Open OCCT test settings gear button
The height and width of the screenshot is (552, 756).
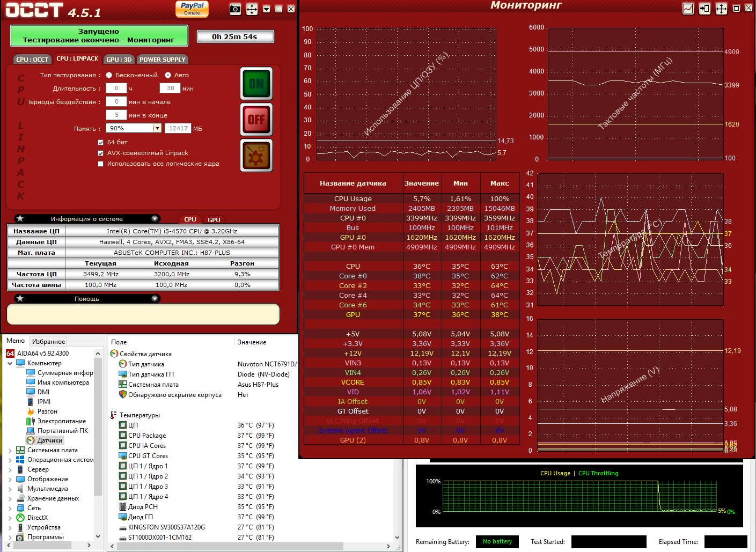click(x=256, y=156)
